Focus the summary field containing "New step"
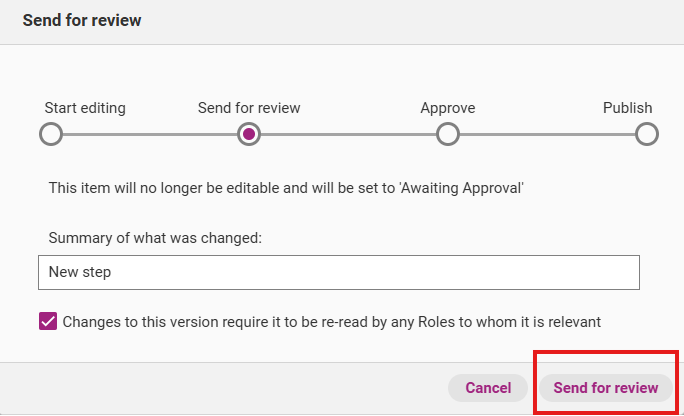The image size is (684, 416). click(x=338, y=272)
